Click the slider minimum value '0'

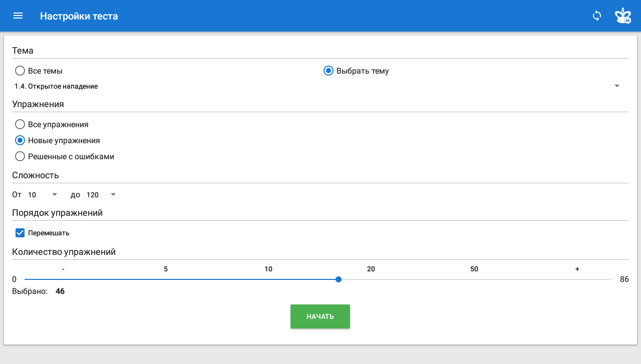[15, 279]
